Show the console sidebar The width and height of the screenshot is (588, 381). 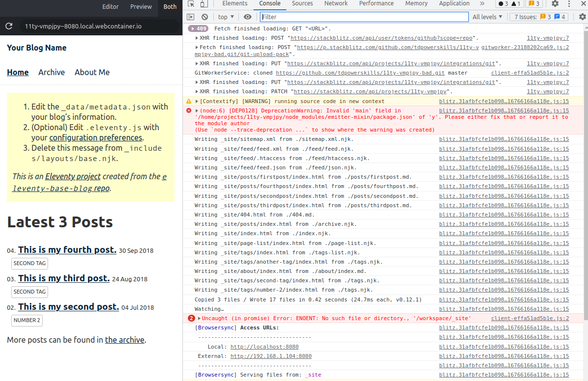tap(191, 17)
